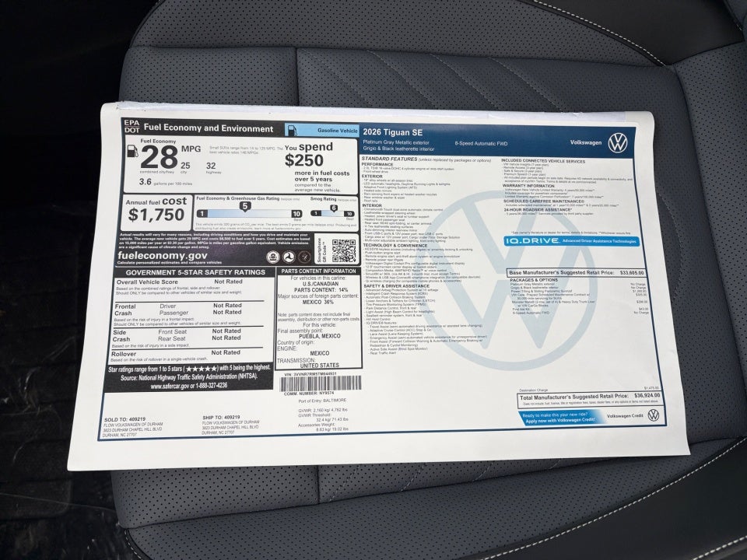Click the gas pump symbol in the Gasoline Vehicle banner
The width and height of the screenshot is (747, 560).
coord(292,130)
